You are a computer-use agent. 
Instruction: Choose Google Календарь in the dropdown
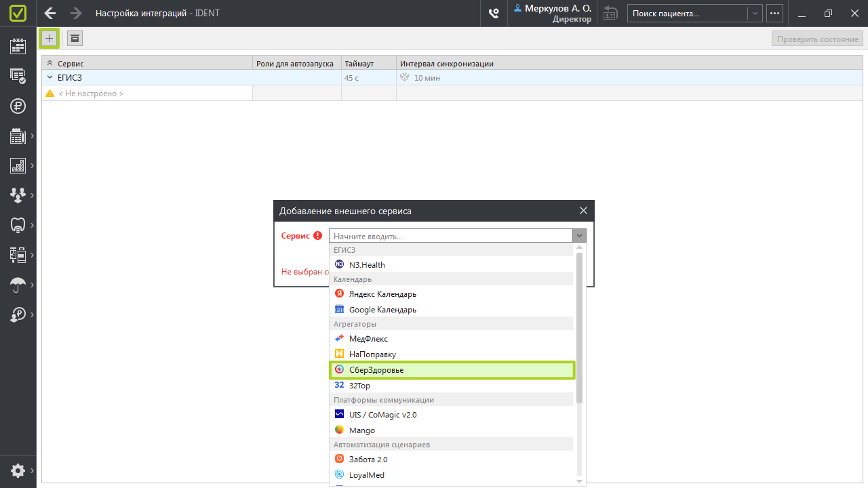pyautogui.click(x=382, y=310)
